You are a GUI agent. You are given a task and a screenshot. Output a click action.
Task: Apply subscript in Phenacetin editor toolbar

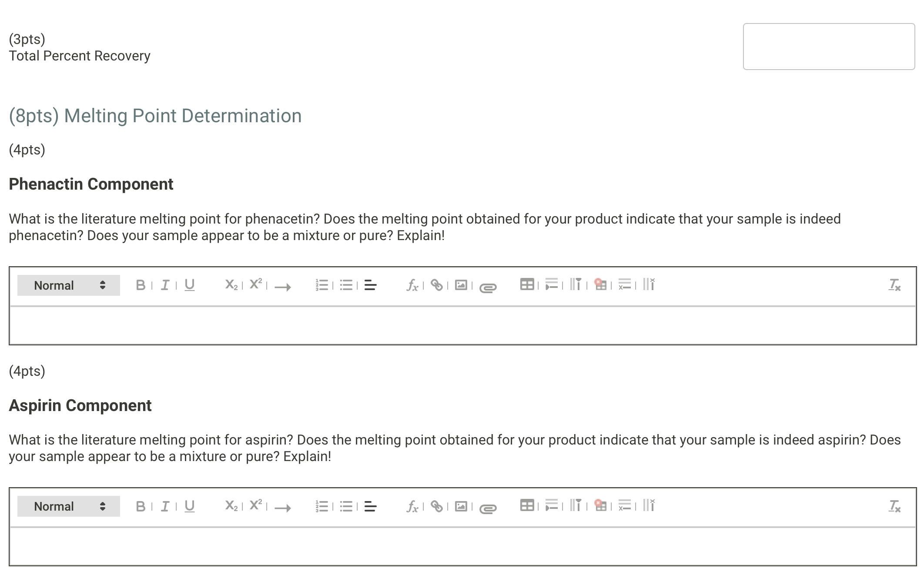coord(231,285)
